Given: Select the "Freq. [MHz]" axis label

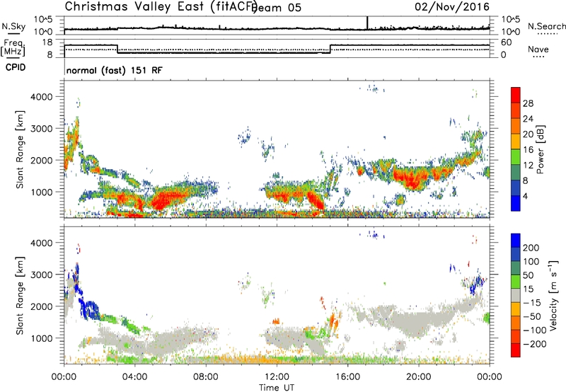Looking at the screenshot, I should pyautogui.click(x=13, y=47).
